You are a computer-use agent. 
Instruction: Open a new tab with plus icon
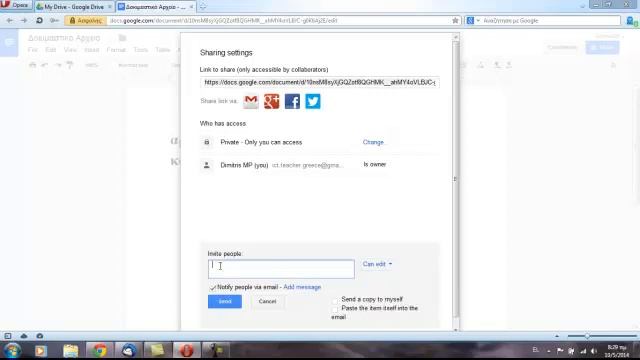[202, 7]
